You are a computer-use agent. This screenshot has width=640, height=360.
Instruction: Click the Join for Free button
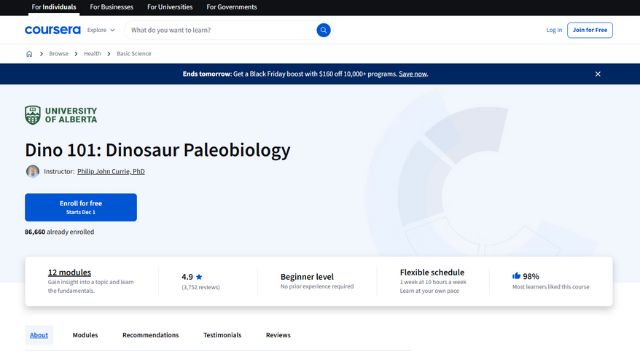pos(590,30)
